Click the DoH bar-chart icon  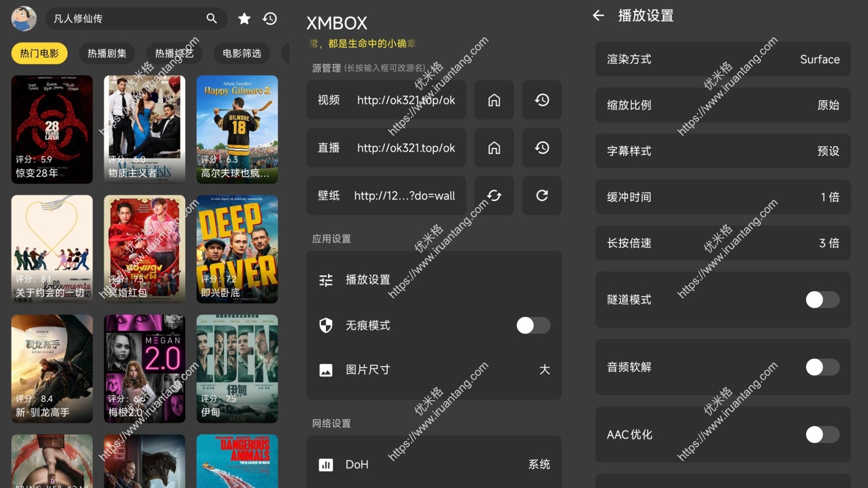326,464
